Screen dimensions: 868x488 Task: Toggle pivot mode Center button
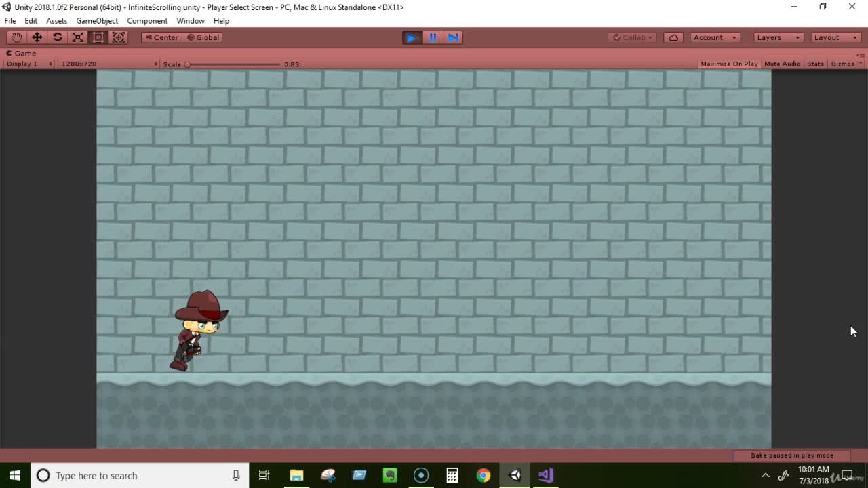tap(161, 37)
